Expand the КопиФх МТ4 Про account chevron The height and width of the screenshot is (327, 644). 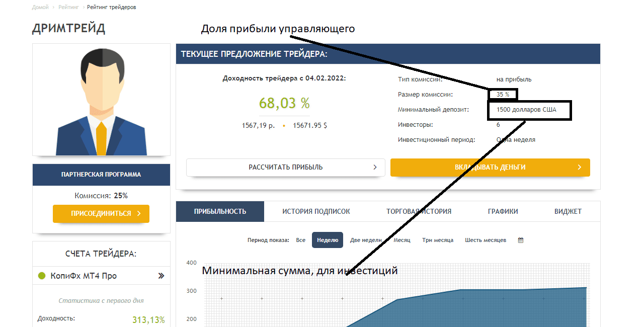click(x=161, y=276)
